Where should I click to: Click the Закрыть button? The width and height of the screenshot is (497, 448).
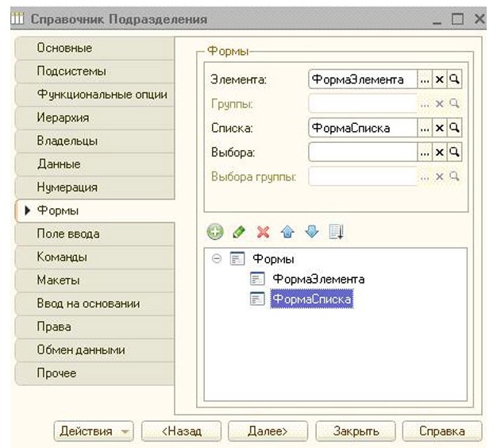[354, 431]
